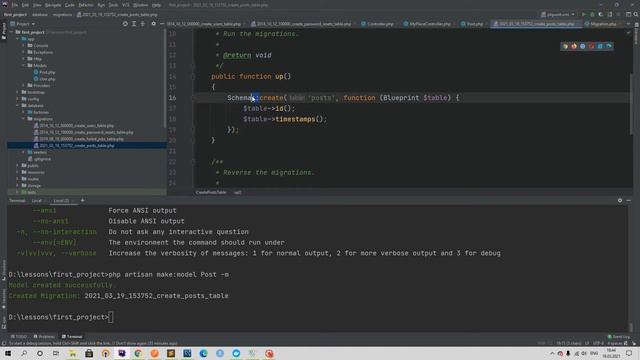Screen dimensions: 640x360
Task: Open the VCS menu
Action: pyautogui.click(x=126, y=5)
